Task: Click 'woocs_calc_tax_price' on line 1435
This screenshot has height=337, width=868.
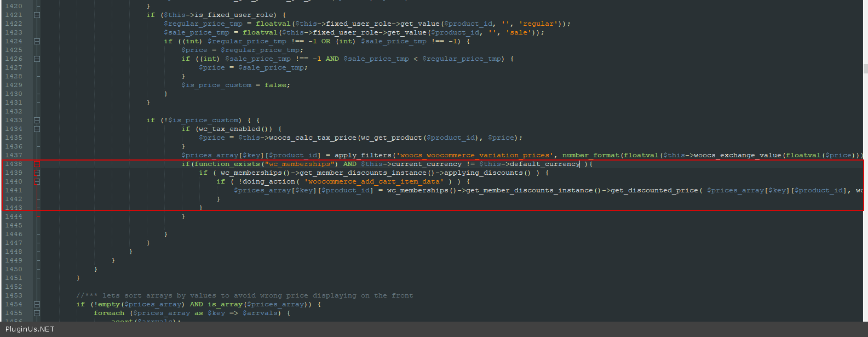Action: pos(313,138)
